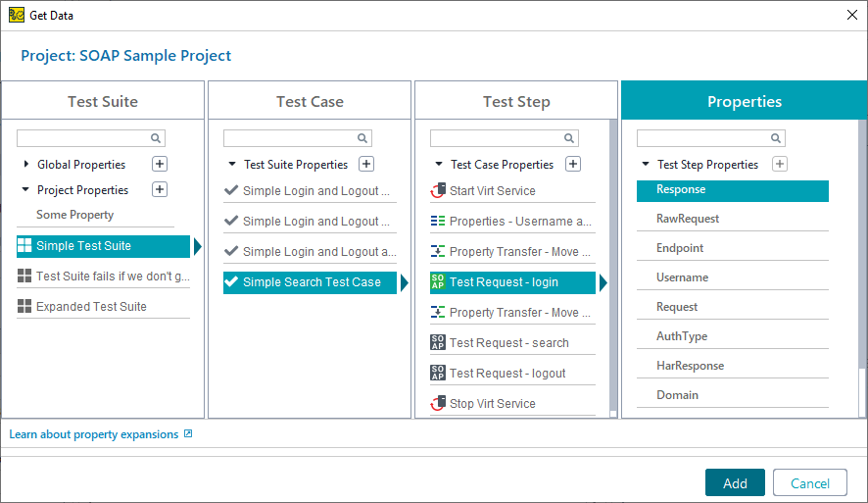Add a Test Suite Property with the plus button
The image size is (868, 503).
(366, 164)
